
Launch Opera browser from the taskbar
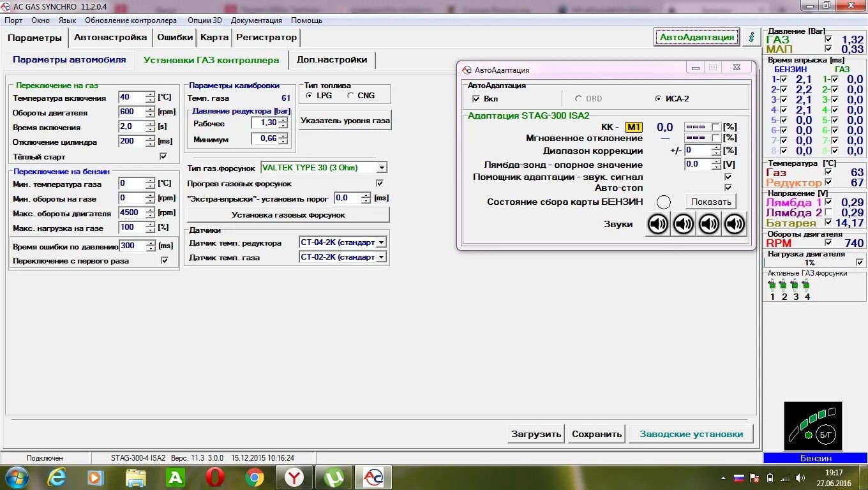click(x=215, y=477)
